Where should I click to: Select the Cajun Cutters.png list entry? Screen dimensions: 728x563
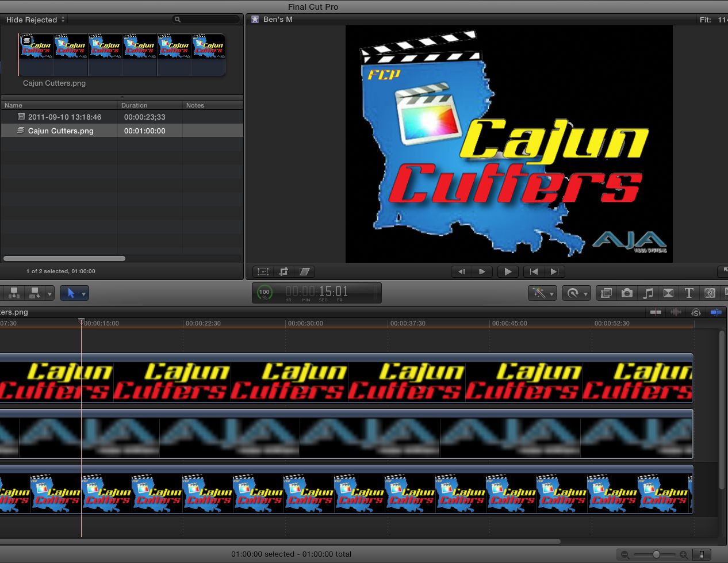[x=60, y=131]
